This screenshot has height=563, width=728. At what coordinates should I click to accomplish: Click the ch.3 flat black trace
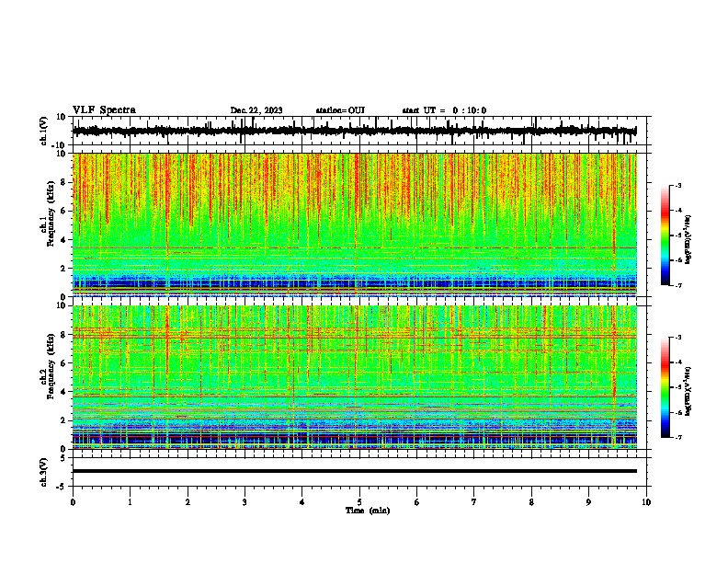pyautogui.click(x=355, y=471)
